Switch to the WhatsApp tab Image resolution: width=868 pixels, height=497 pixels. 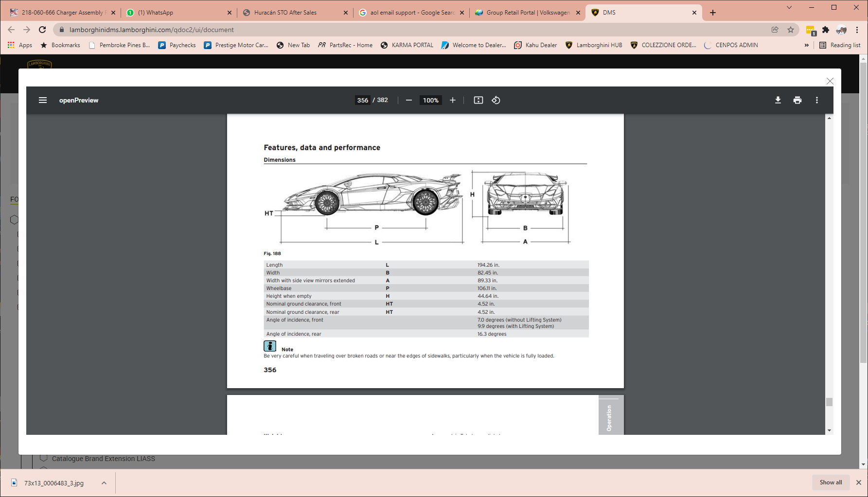(x=156, y=13)
